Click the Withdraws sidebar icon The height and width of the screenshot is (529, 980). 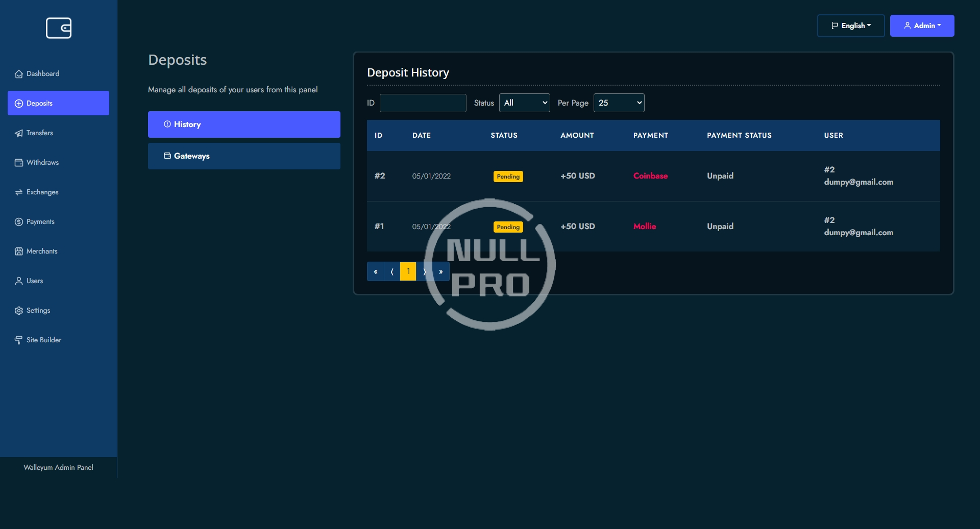click(19, 163)
